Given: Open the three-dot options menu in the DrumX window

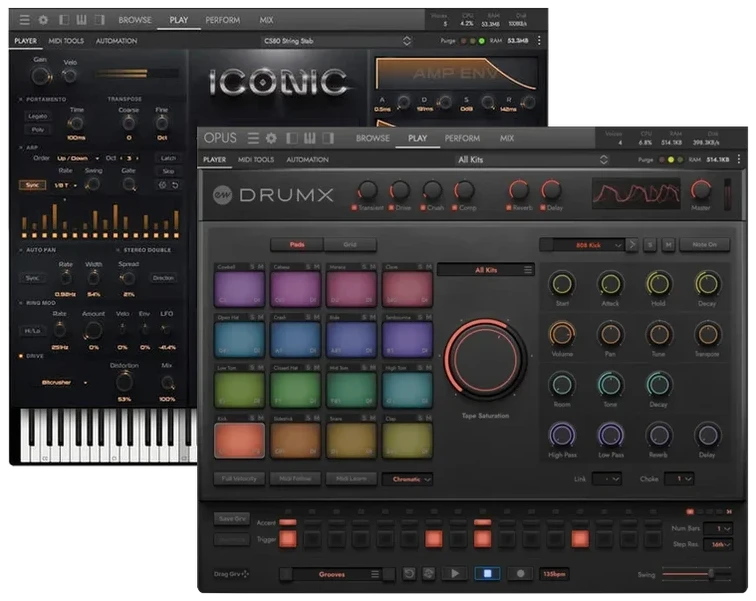Looking at the screenshot, I should (739, 159).
